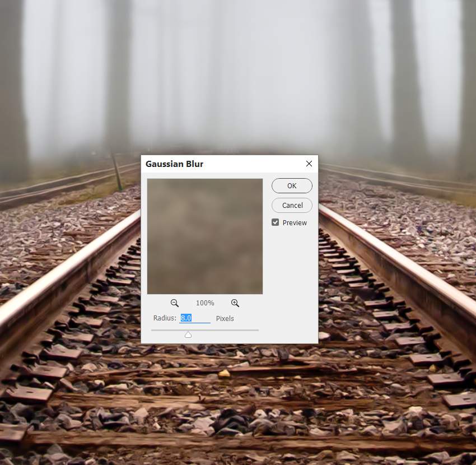Close the Gaussian Blur dialog with the X

coord(309,164)
